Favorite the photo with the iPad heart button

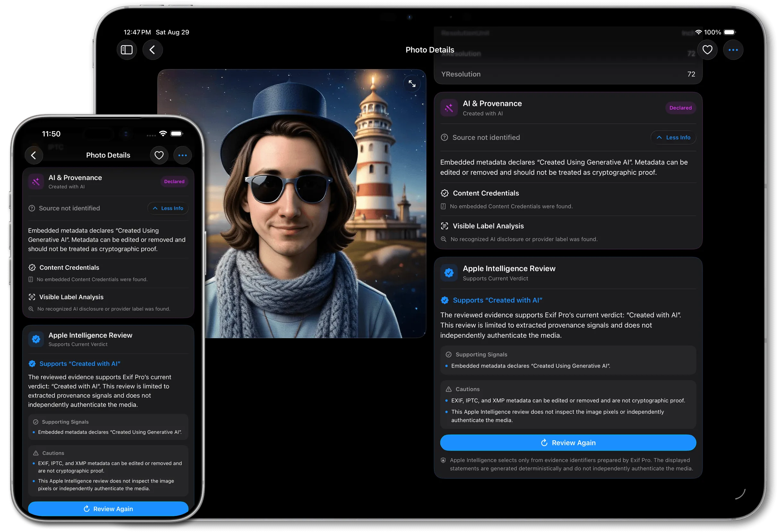point(707,50)
